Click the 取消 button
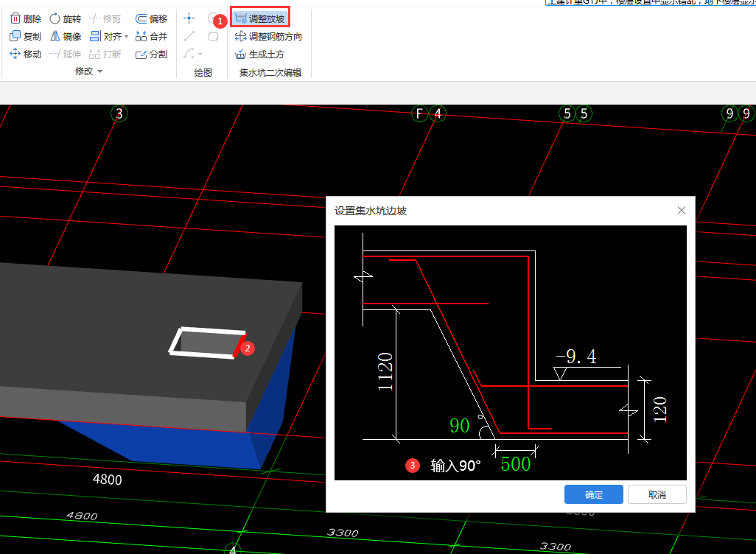756x554 pixels. tap(657, 494)
